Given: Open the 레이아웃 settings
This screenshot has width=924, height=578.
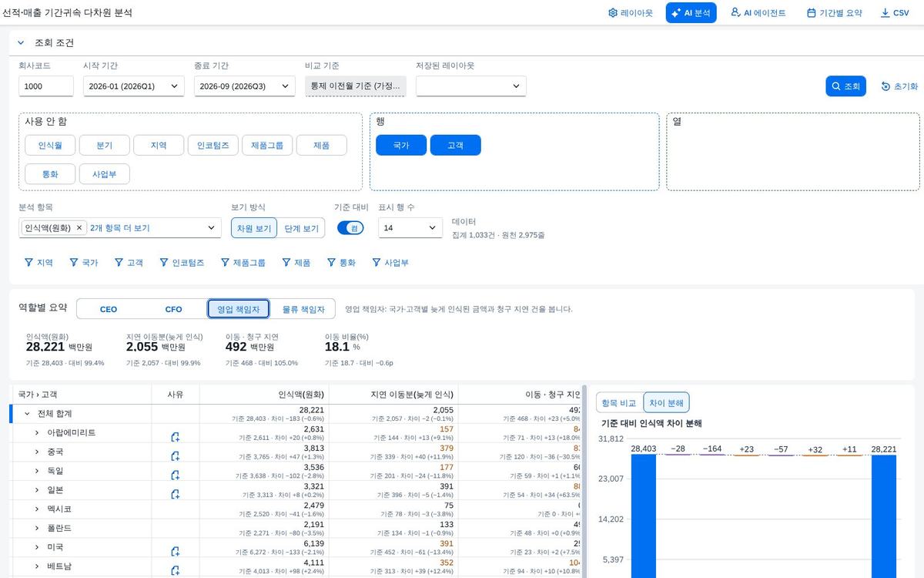Looking at the screenshot, I should 630,13.
